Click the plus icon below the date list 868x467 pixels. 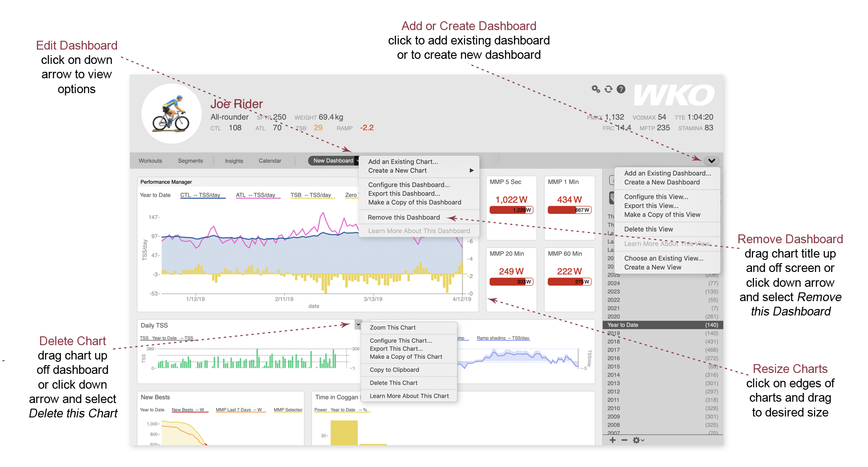pos(613,440)
